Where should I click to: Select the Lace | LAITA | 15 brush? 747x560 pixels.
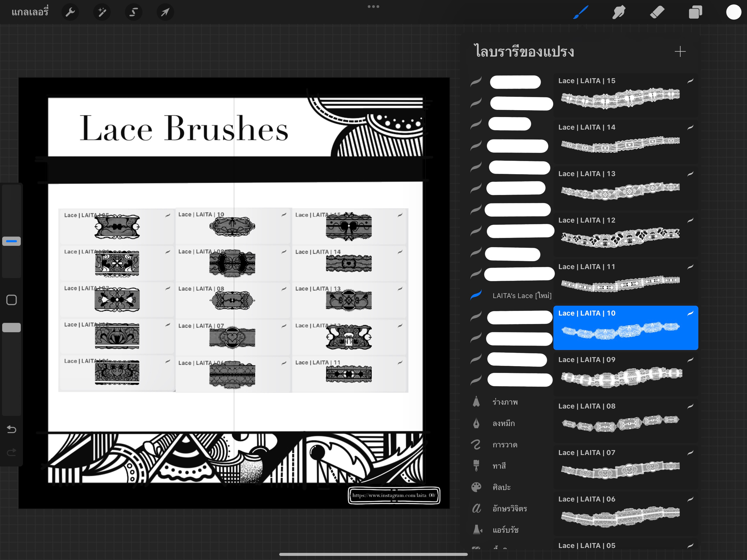point(625,95)
